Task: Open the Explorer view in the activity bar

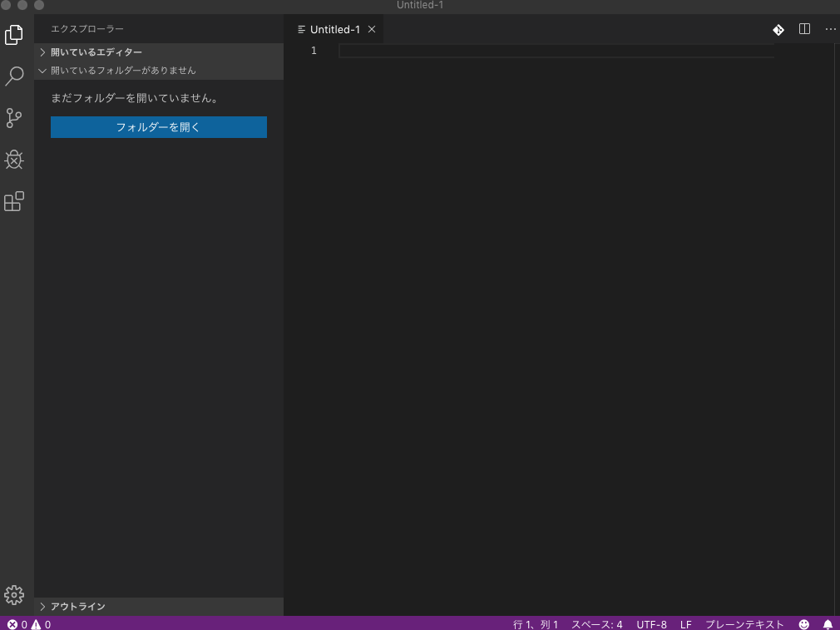Action: tap(14, 34)
